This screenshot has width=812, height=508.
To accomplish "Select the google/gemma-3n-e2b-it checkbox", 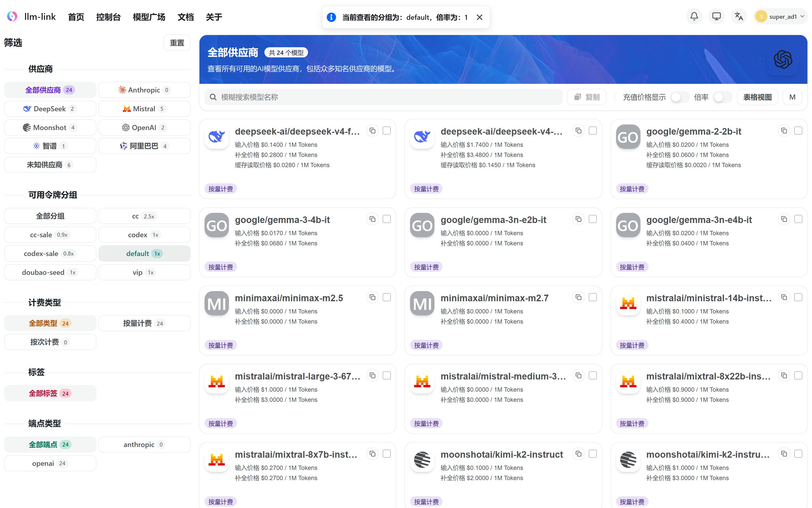I will pos(593,219).
